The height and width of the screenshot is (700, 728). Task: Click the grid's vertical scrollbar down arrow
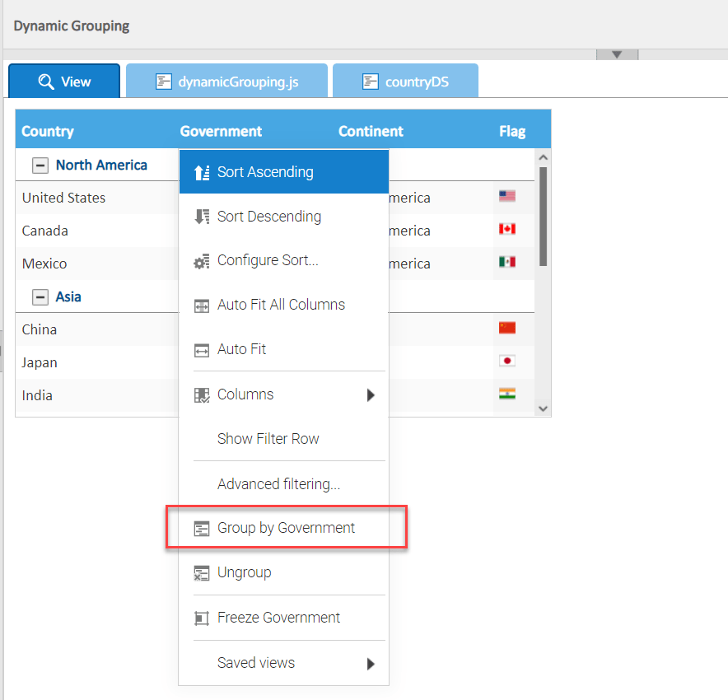pyautogui.click(x=542, y=408)
